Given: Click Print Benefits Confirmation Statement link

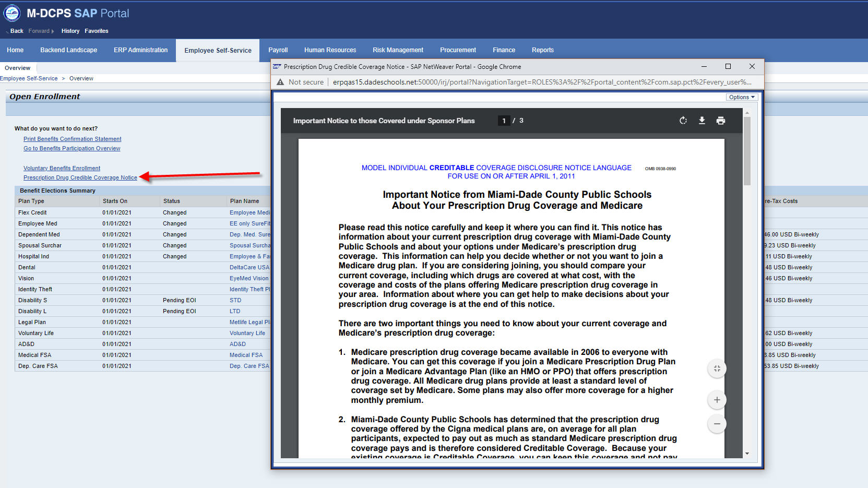Looking at the screenshot, I should 73,139.
